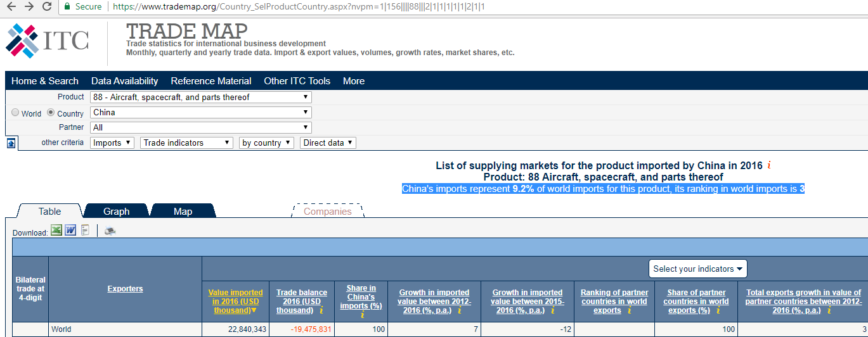Download table as Excel file
Screen dimensions: 868x337
56,231
